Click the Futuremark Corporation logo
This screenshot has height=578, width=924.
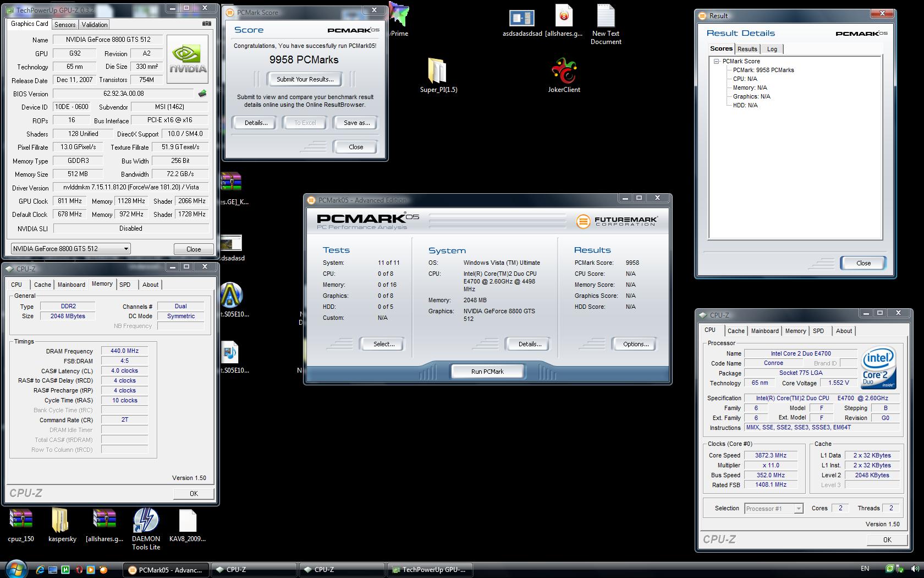pos(617,221)
